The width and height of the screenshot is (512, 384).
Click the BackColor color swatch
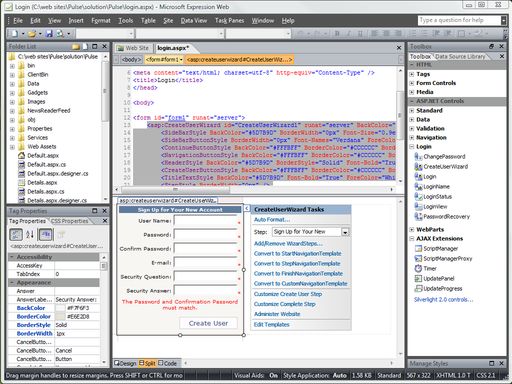tap(60, 308)
